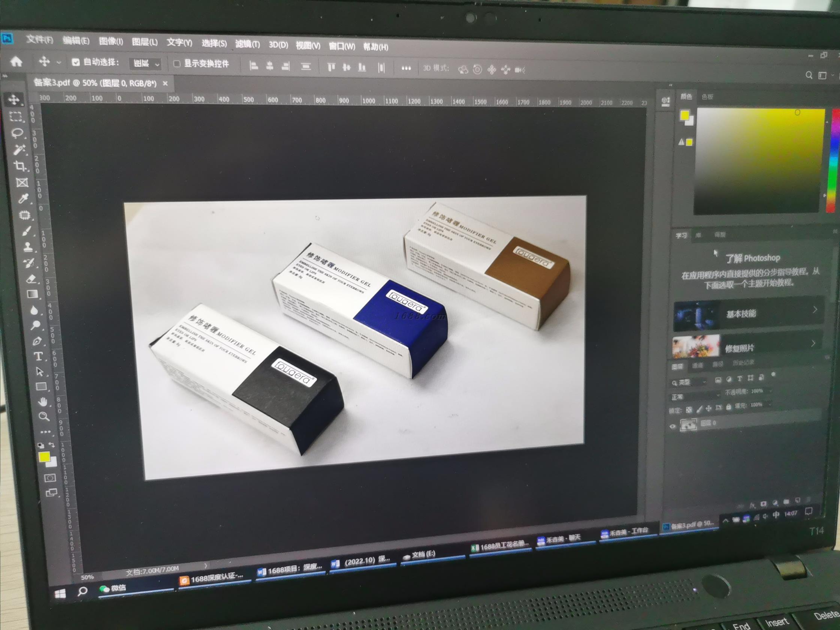Open the 类型 layer filter dropdown
Image resolution: width=840 pixels, height=630 pixels.
(x=689, y=382)
